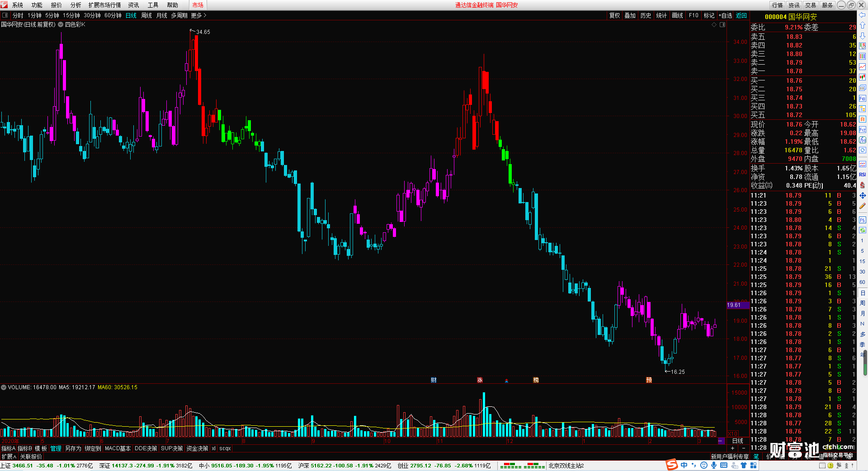Select the MACD基本 indicator tab
This screenshot has width=868, height=471.
click(118, 448)
